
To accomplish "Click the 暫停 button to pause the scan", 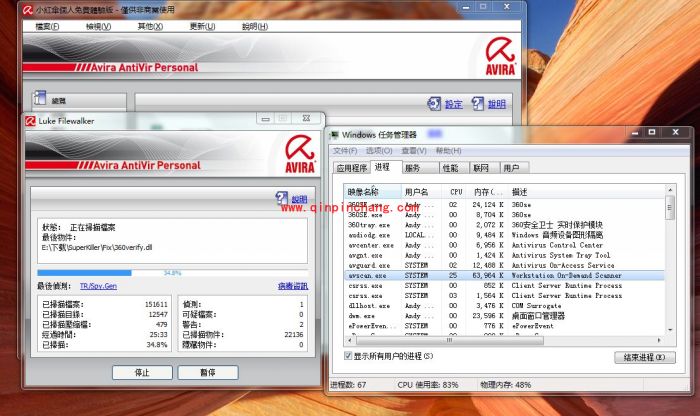I will click(x=208, y=372).
